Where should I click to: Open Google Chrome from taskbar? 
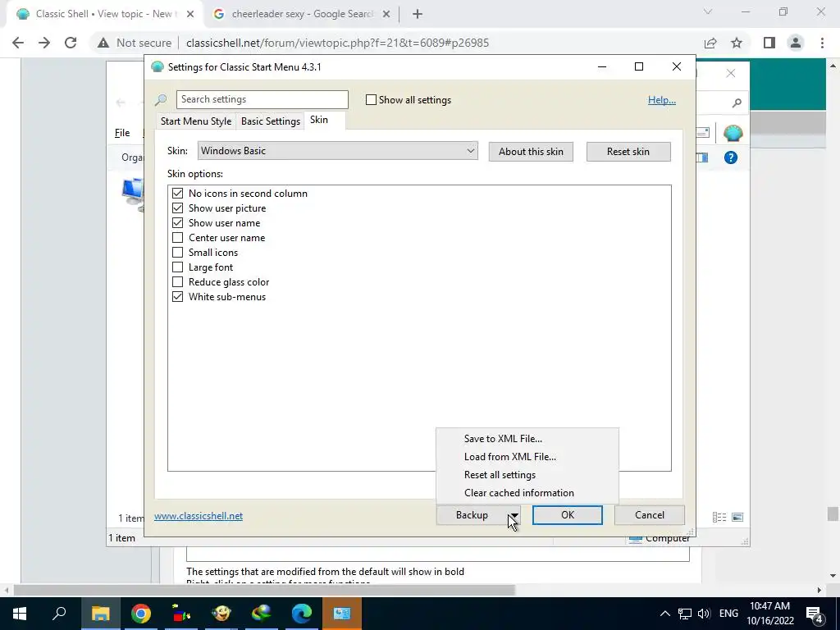141,614
